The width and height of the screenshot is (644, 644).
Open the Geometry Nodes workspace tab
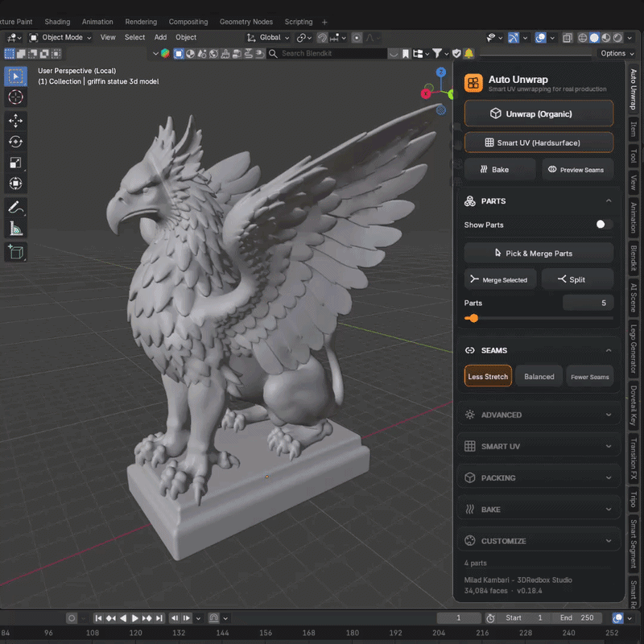pos(246,22)
